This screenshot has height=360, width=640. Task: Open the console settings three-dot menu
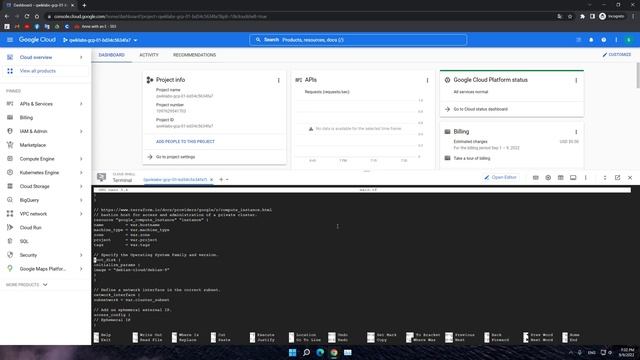click(x=616, y=40)
